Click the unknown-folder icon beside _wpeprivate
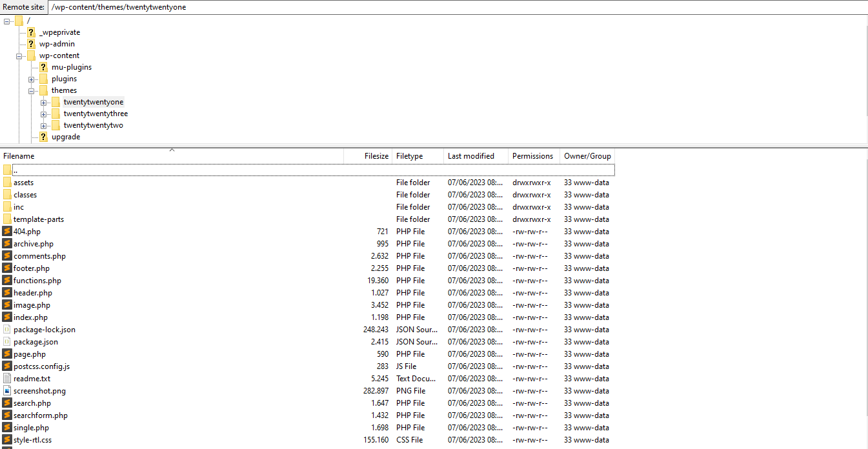Screen dimensions: 868x449 pyautogui.click(x=31, y=32)
